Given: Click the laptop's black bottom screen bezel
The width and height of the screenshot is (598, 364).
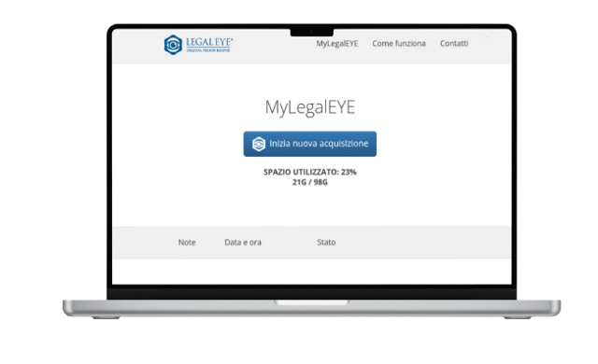Looking at the screenshot, I should 311,293.
